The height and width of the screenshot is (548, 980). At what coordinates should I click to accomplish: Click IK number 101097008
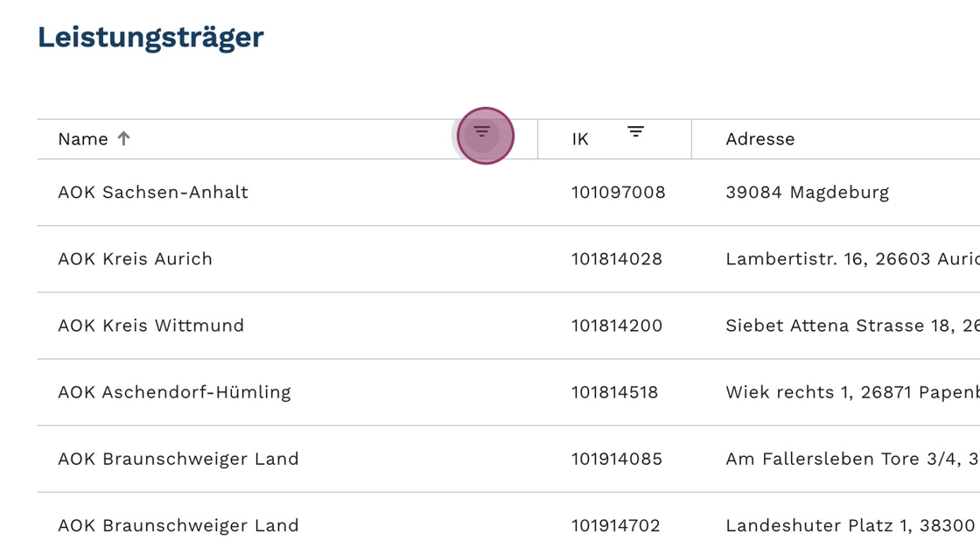(619, 193)
